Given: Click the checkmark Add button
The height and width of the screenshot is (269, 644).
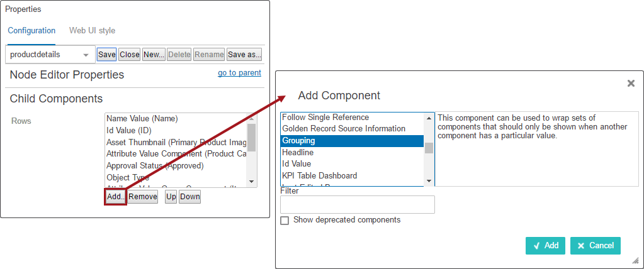Looking at the screenshot, I should (x=545, y=246).
